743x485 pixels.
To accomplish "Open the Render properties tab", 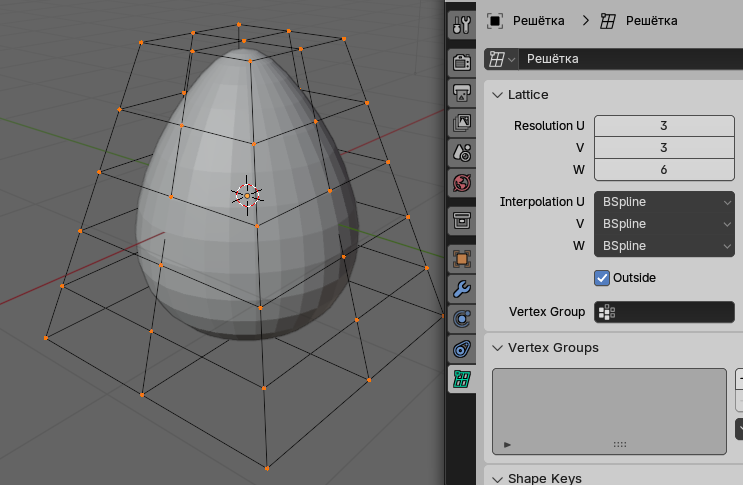I will 462,62.
